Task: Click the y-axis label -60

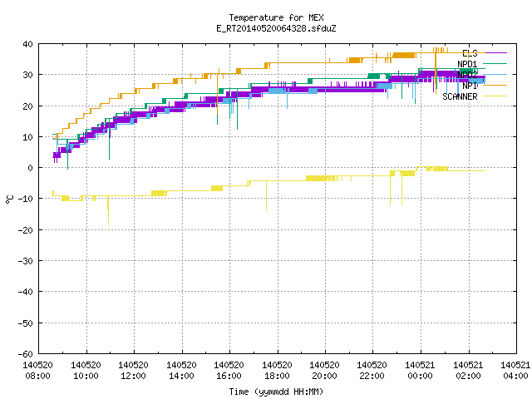Action: pos(26,354)
